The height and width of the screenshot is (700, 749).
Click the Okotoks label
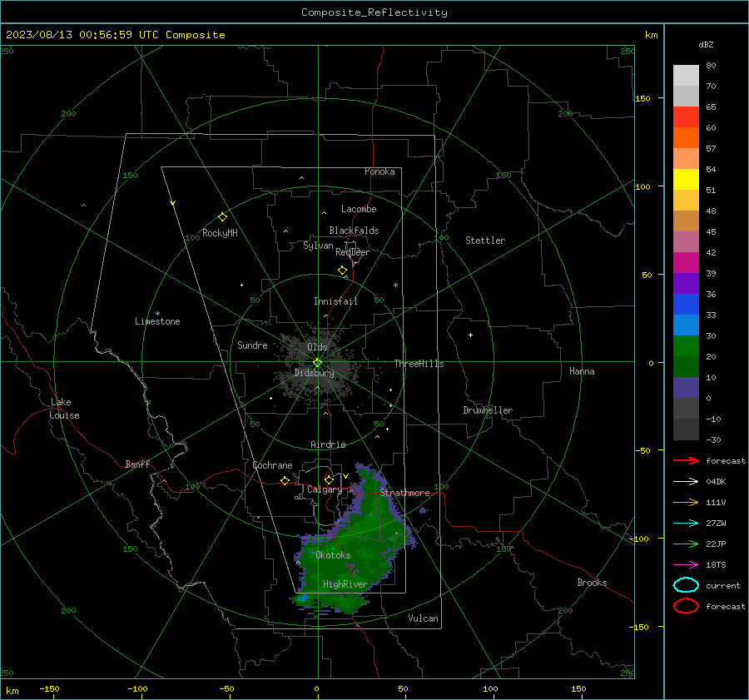[x=333, y=555]
